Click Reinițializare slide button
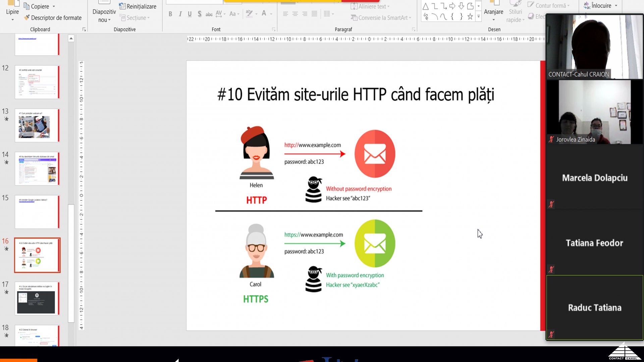The image size is (644, 362). (138, 6)
